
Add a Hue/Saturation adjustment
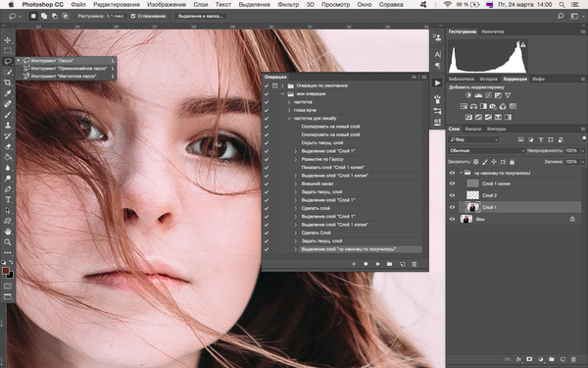coord(464,106)
